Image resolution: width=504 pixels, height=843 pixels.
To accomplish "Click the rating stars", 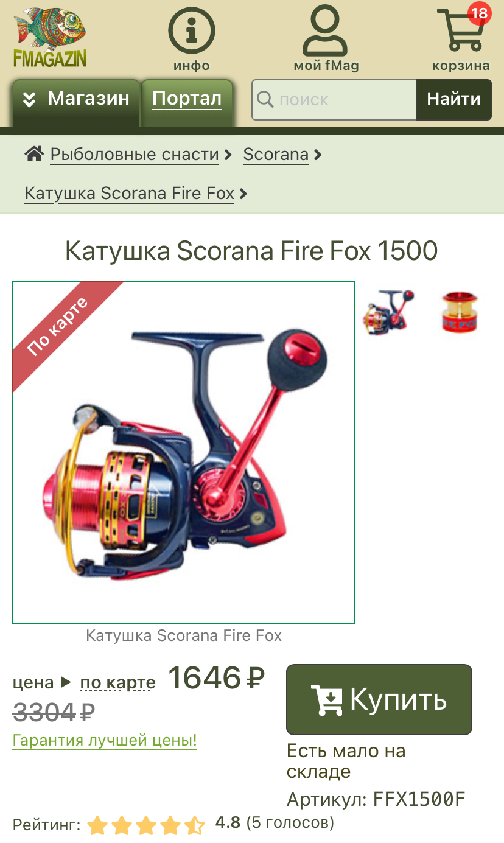I will click(146, 825).
